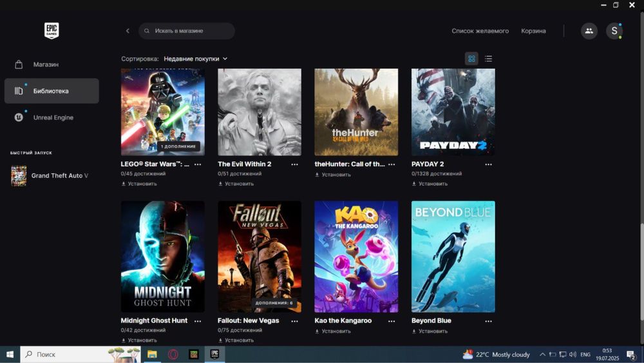Open the weather widget Mostly cloudy
Image resolution: width=644 pixels, height=363 pixels.
(496, 355)
